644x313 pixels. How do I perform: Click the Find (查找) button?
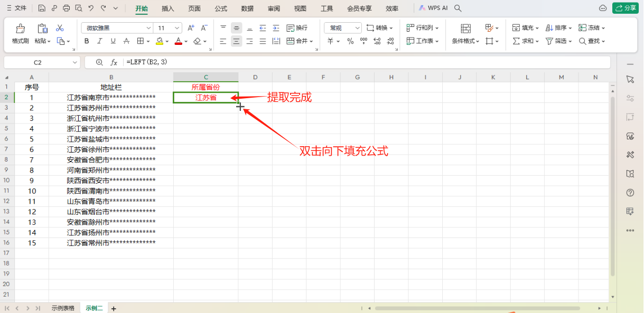592,41
